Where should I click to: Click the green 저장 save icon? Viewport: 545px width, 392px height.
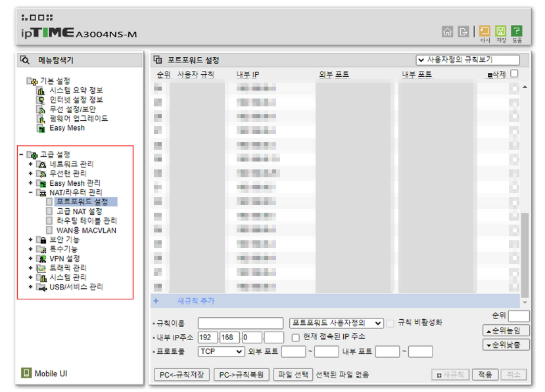coord(500,31)
